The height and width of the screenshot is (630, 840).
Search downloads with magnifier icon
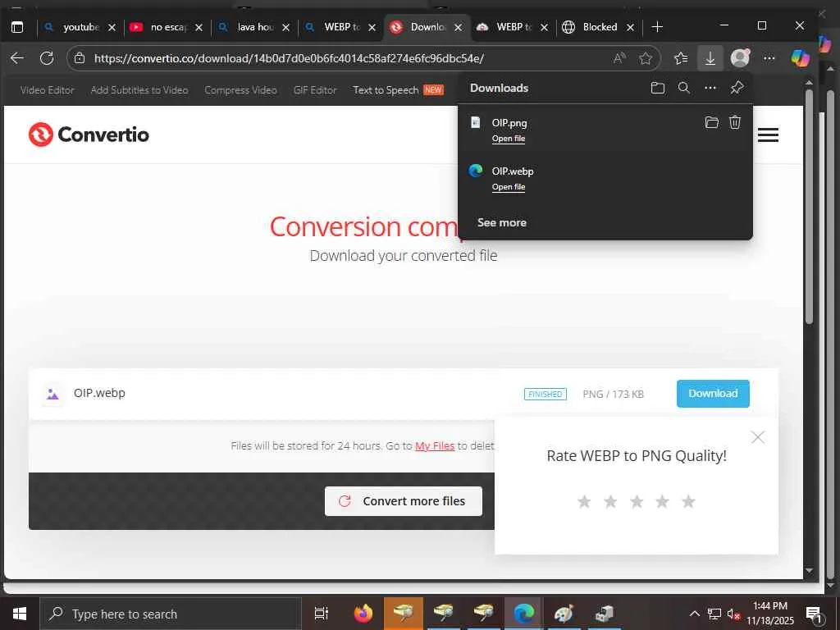683,88
